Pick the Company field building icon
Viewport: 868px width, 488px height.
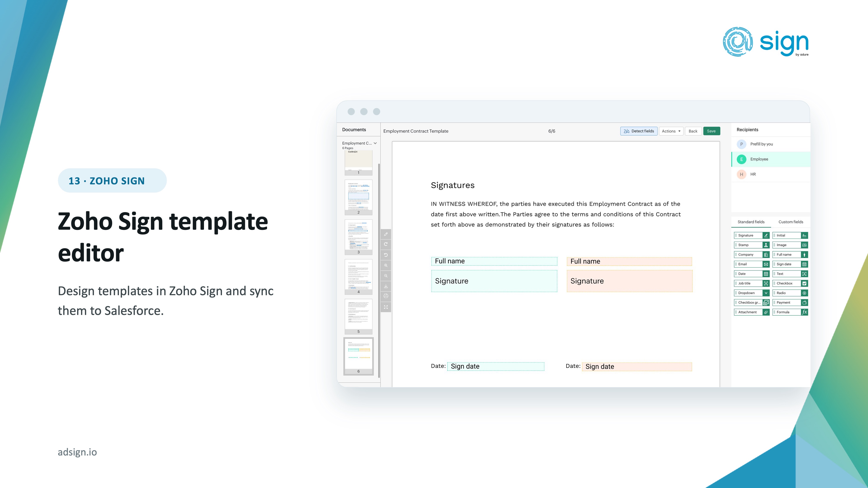tap(766, 255)
